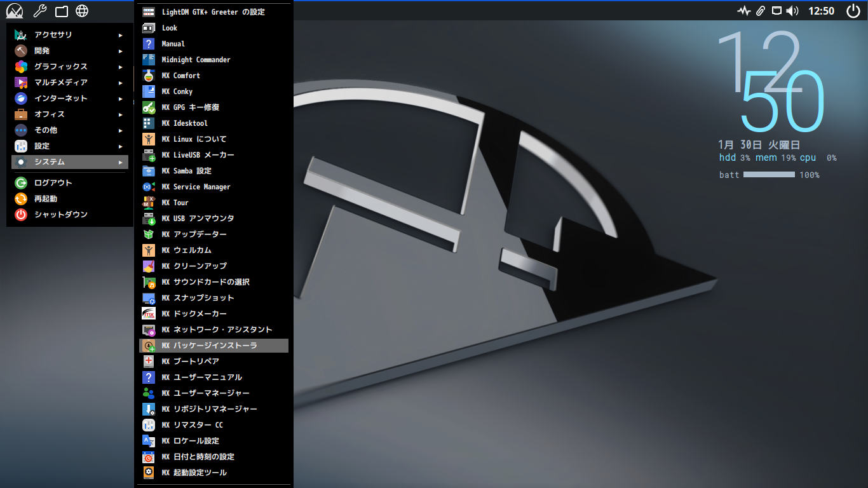Click MX cleanup broom icon
868x488 pixels.
point(149,266)
